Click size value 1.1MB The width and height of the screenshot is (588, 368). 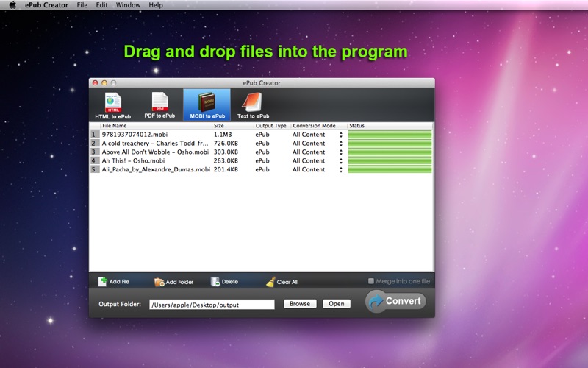(x=223, y=135)
